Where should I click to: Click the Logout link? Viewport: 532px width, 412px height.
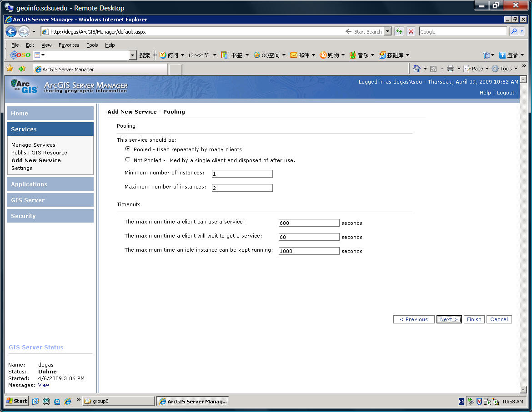[x=506, y=93]
